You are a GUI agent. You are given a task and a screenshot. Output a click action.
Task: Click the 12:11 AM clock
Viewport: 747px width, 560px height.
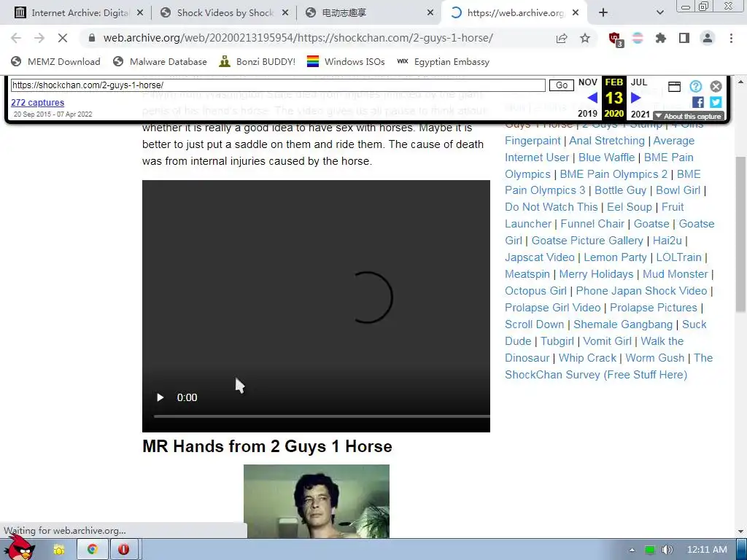(x=707, y=550)
